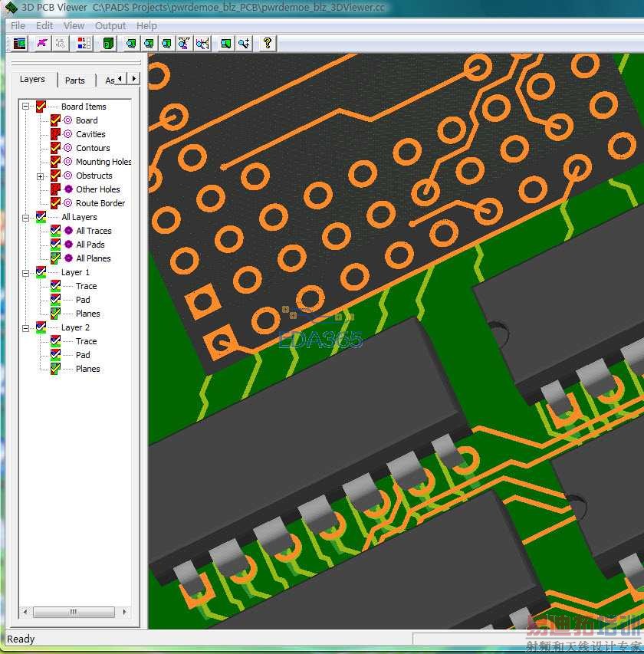The height and width of the screenshot is (654, 644).
Task: Switch to the Parts tab
Action: pos(75,81)
